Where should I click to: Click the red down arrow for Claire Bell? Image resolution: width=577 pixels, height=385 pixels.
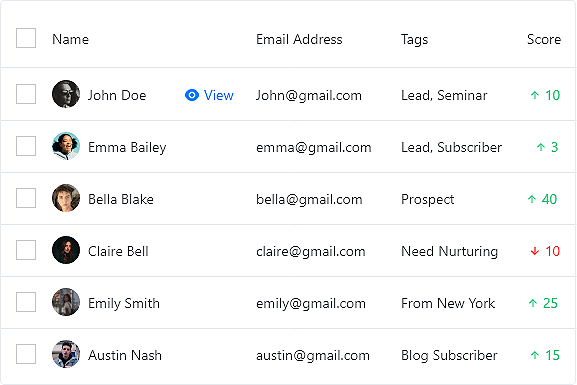tap(535, 251)
